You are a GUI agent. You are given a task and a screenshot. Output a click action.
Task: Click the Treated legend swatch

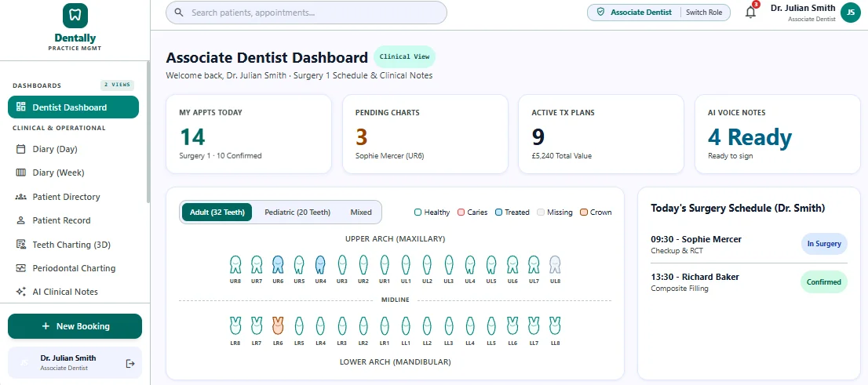[499, 212]
